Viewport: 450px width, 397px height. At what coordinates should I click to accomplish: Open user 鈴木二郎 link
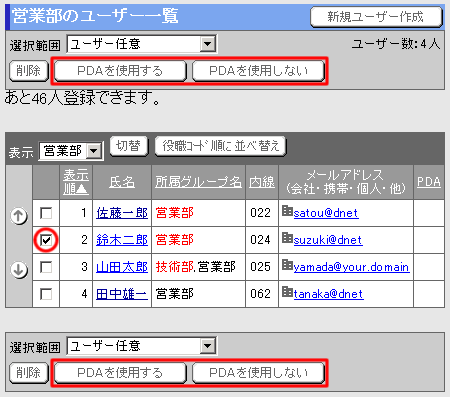coord(122,240)
